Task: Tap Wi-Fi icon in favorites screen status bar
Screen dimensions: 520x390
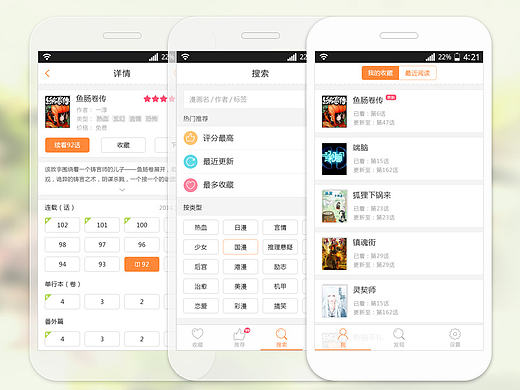Action: tap(324, 57)
